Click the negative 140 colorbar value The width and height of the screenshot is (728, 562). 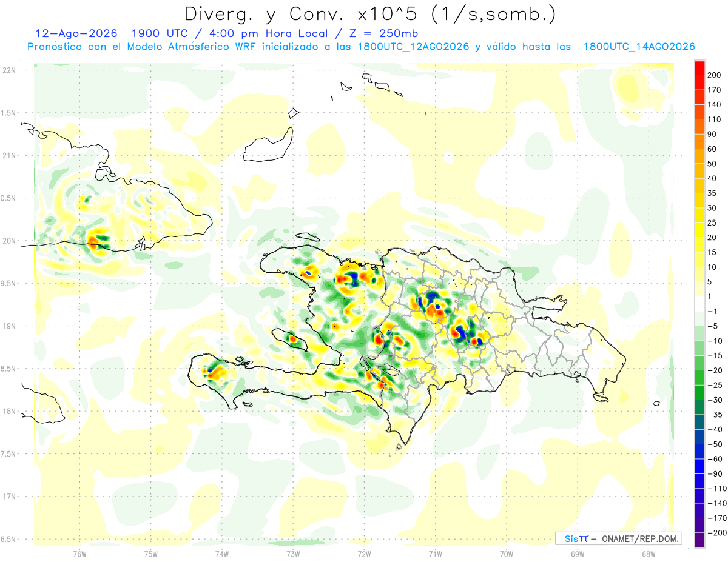click(717, 503)
